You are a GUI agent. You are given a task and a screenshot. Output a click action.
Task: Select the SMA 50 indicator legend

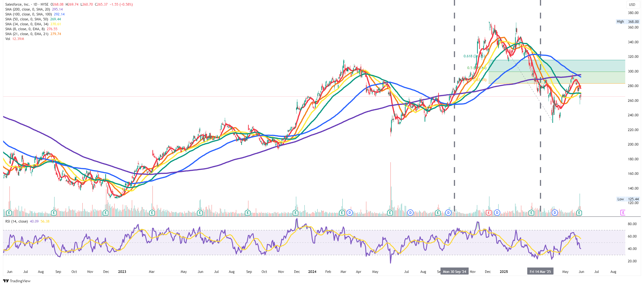coord(26,19)
